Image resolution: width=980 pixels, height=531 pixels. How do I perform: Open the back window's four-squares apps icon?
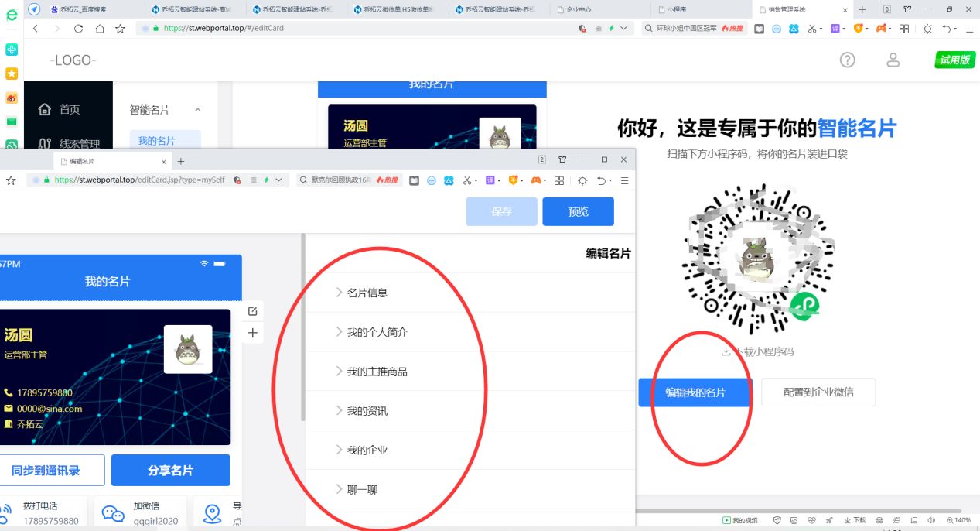point(903,28)
